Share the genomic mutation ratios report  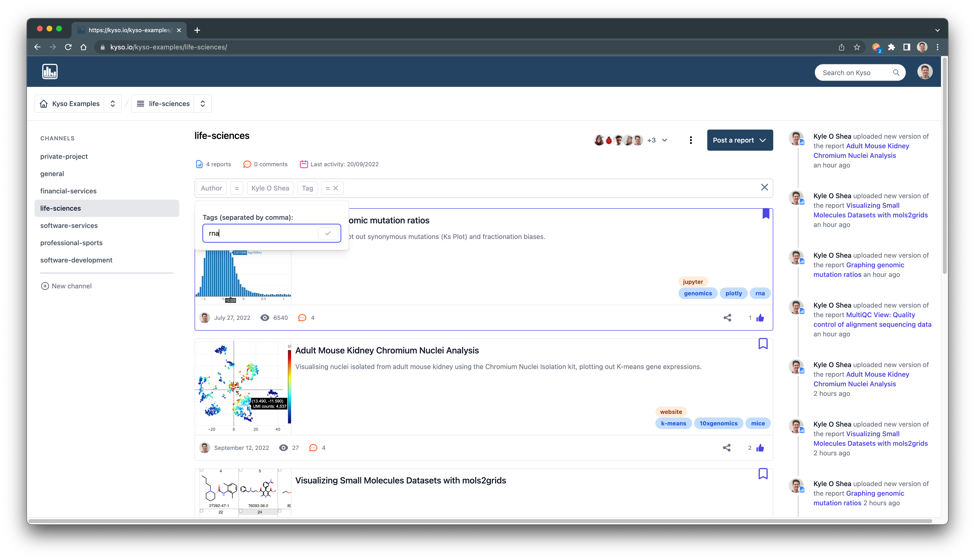[x=727, y=318]
